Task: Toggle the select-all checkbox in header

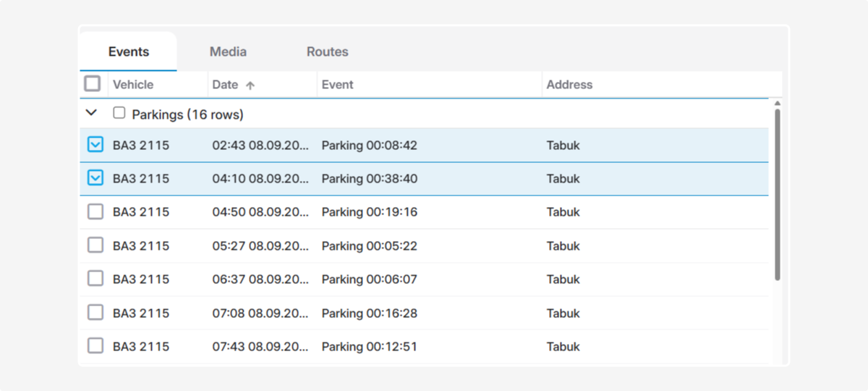Action: coord(93,84)
